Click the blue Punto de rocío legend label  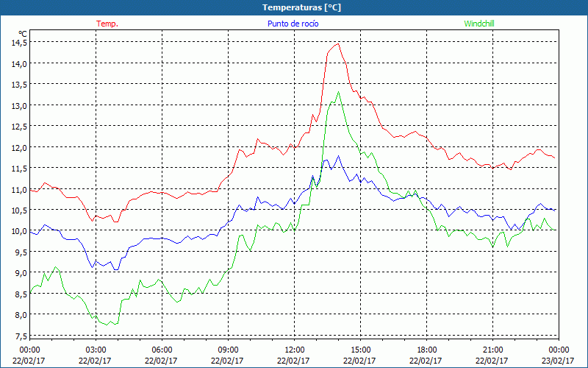(293, 24)
